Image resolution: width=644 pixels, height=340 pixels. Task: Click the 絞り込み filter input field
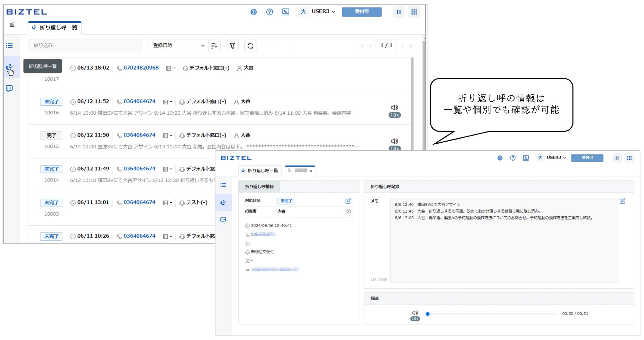pyautogui.click(x=85, y=46)
